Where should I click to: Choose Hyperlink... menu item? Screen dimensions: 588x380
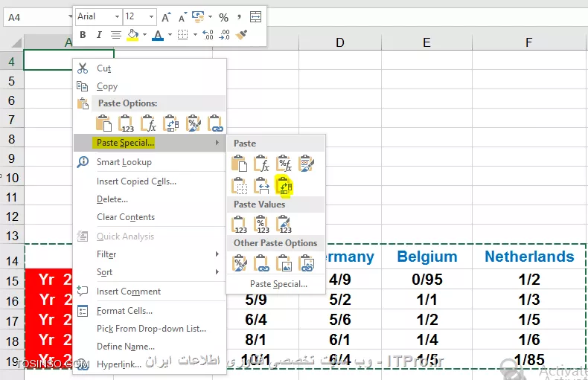[150, 364]
